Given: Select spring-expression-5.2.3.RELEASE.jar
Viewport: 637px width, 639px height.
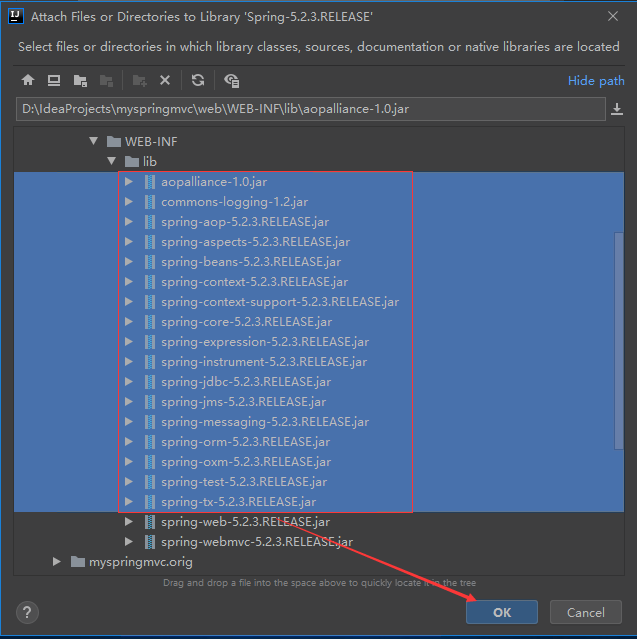Looking at the screenshot, I should tap(265, 342).
